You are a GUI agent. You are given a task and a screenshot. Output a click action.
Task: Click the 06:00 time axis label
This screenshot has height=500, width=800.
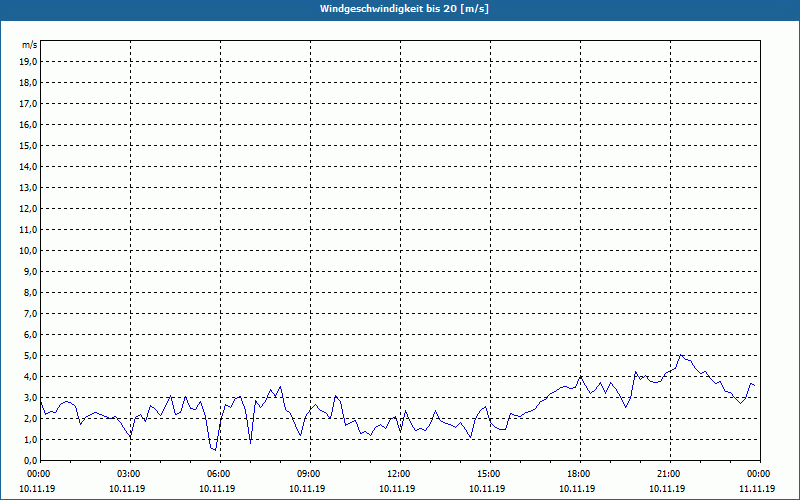(220, 474)
